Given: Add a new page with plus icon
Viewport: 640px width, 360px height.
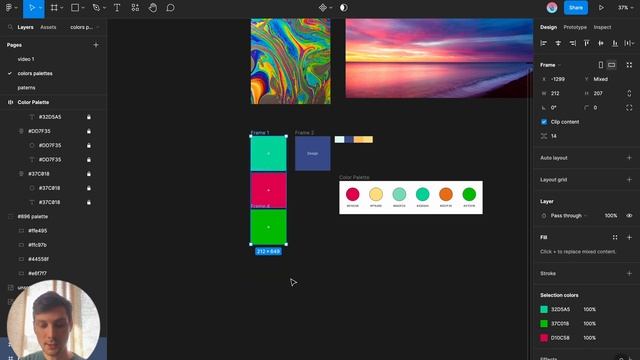Looking at the screenshot, I should [x=96, y=45].
